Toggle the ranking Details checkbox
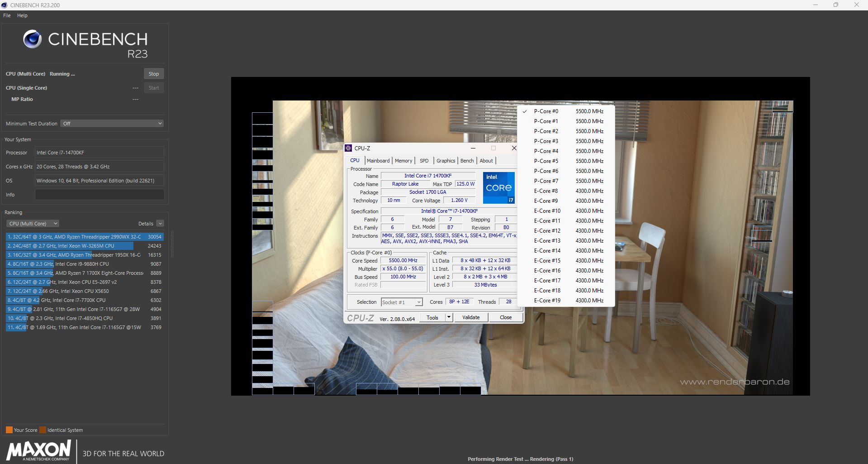868x464 pixels. 160,224
